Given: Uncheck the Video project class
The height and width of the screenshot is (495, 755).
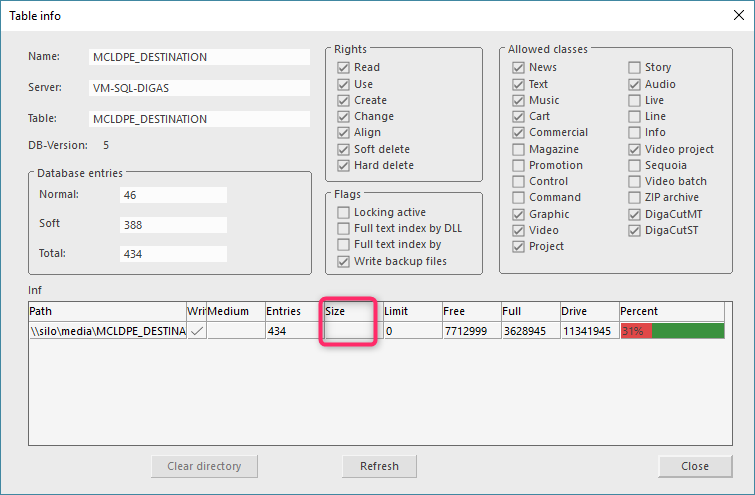Looking at the screenshot, I should [x=634, y=149].
